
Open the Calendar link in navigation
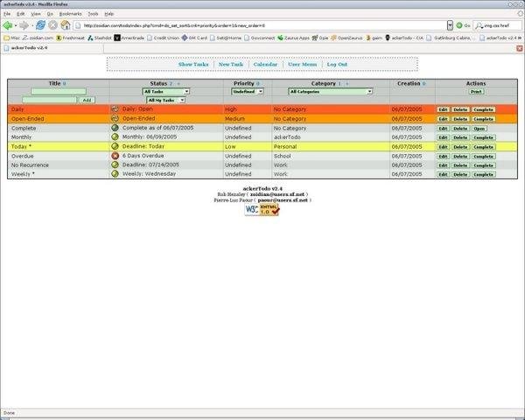[x=265, y=65]
